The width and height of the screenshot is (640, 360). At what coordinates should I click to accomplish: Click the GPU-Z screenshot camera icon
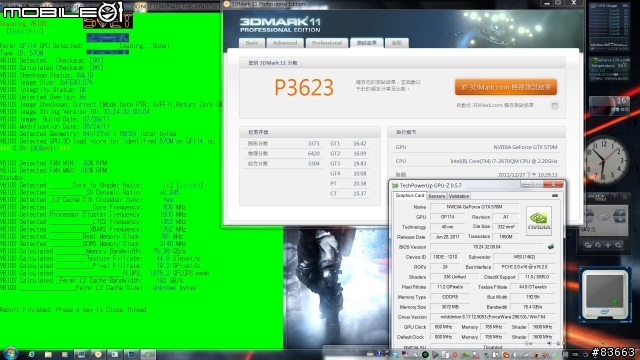pyautogui.click(x=555, y=196)
